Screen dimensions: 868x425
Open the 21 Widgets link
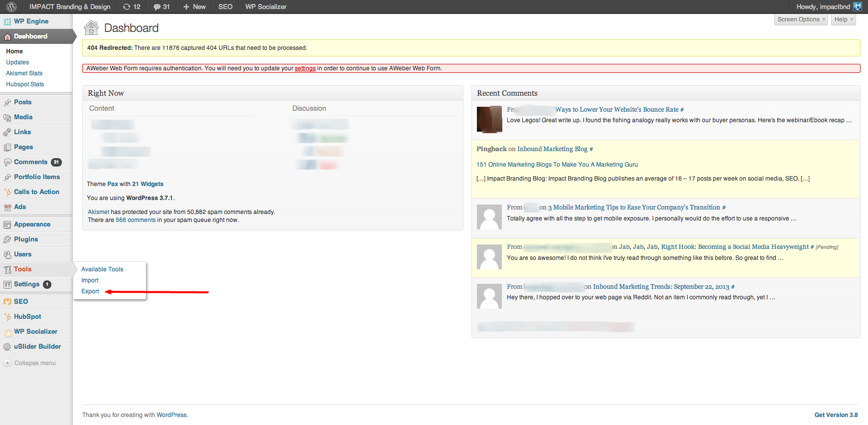pos(148,184)
